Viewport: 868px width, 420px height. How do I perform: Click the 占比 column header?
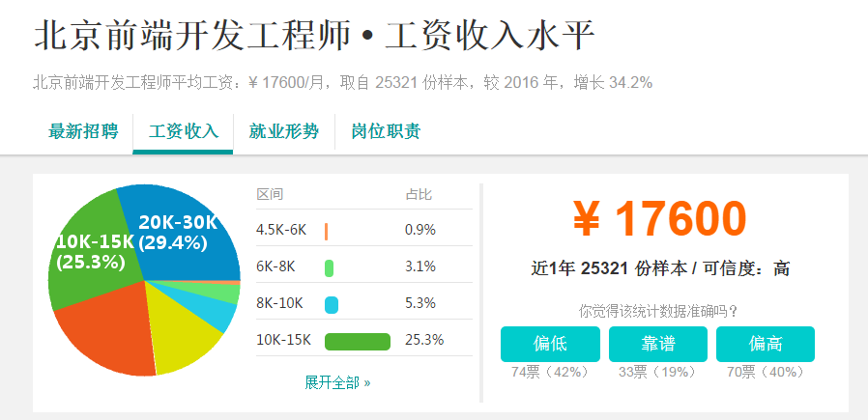tap(419, 194)
